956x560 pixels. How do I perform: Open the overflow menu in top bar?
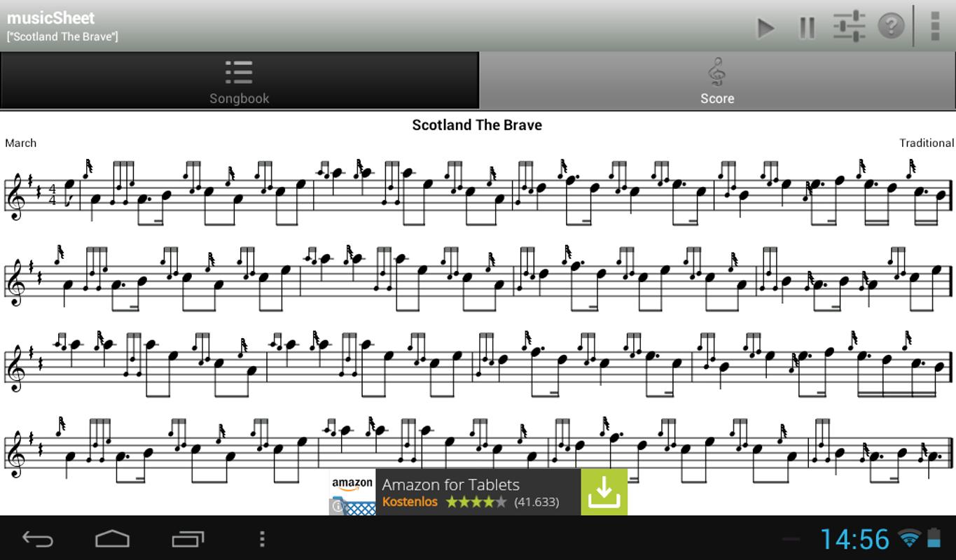point(935,26)
